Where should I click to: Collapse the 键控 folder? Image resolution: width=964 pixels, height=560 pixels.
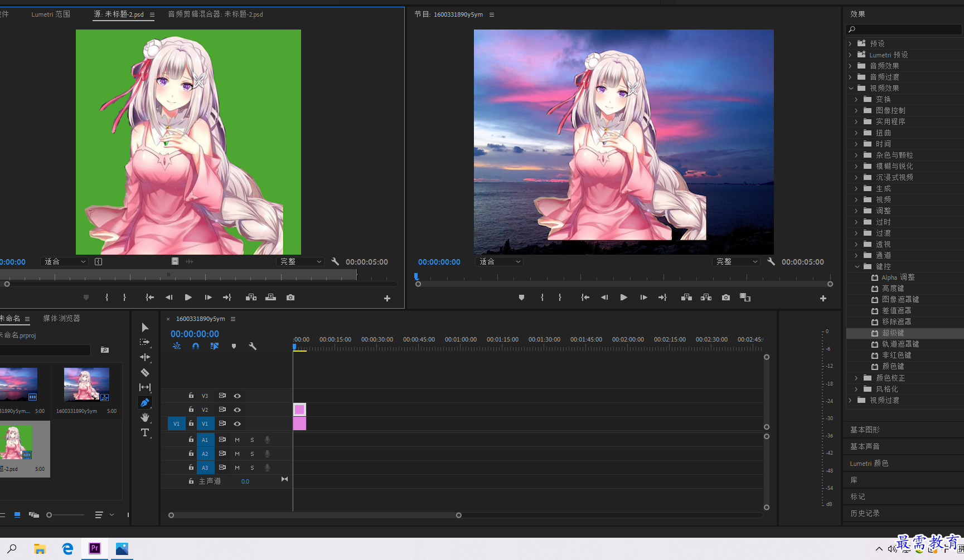pyautogui.click(x=857, y=266)
